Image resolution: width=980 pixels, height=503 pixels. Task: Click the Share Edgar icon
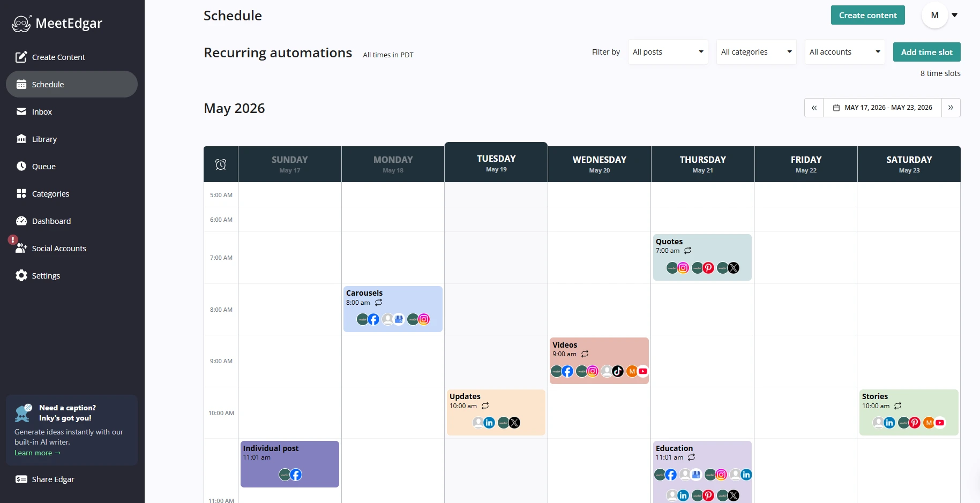tap(21, 479)
